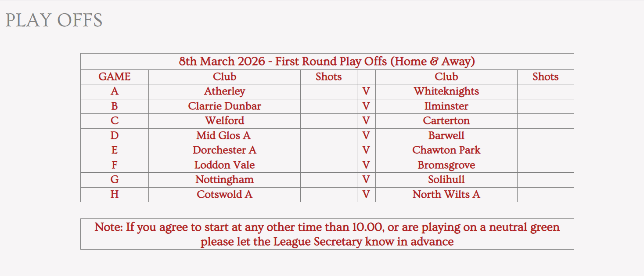Select the Whiteknights club cell
Screen dimensions: 644x276
(x=446, y=91)
